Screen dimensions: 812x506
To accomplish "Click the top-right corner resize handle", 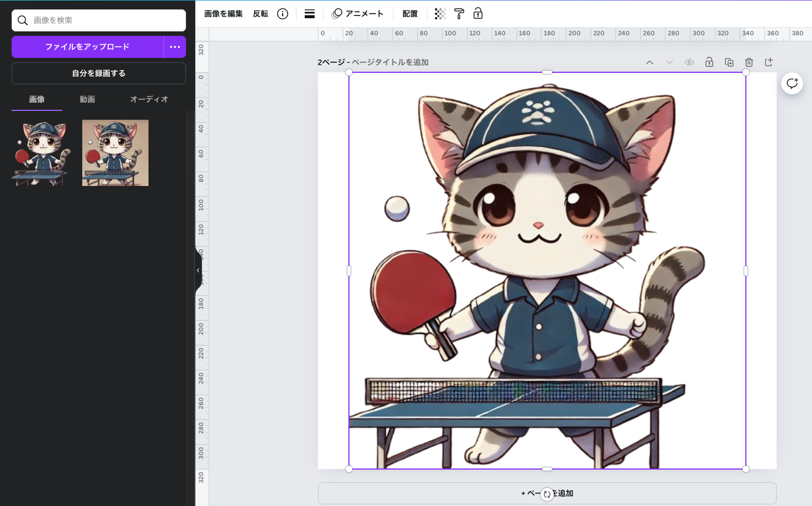I will tap(746, 72).
